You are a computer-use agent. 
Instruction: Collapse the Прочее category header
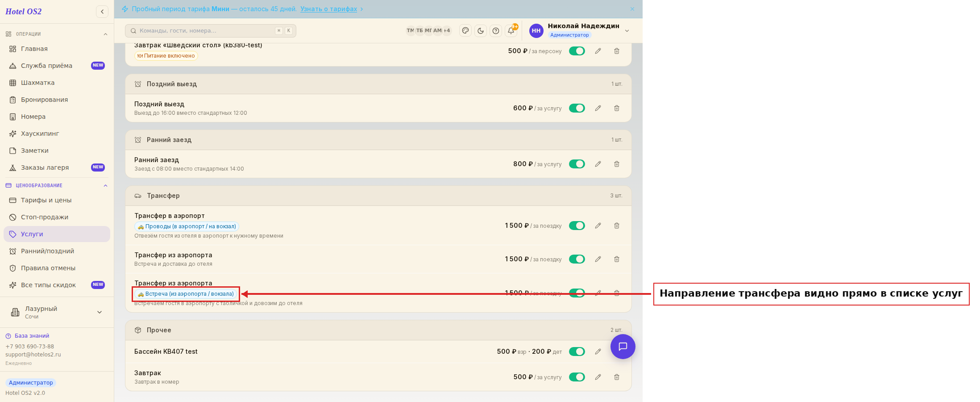(378, 330)
